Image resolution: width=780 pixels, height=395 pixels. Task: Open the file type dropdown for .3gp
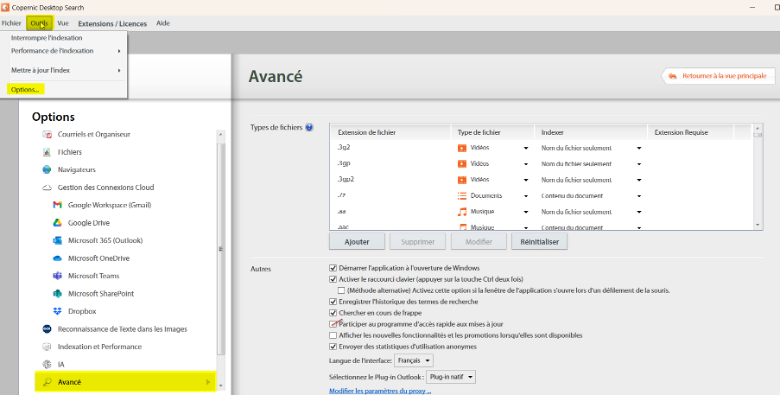pos(526,164)
